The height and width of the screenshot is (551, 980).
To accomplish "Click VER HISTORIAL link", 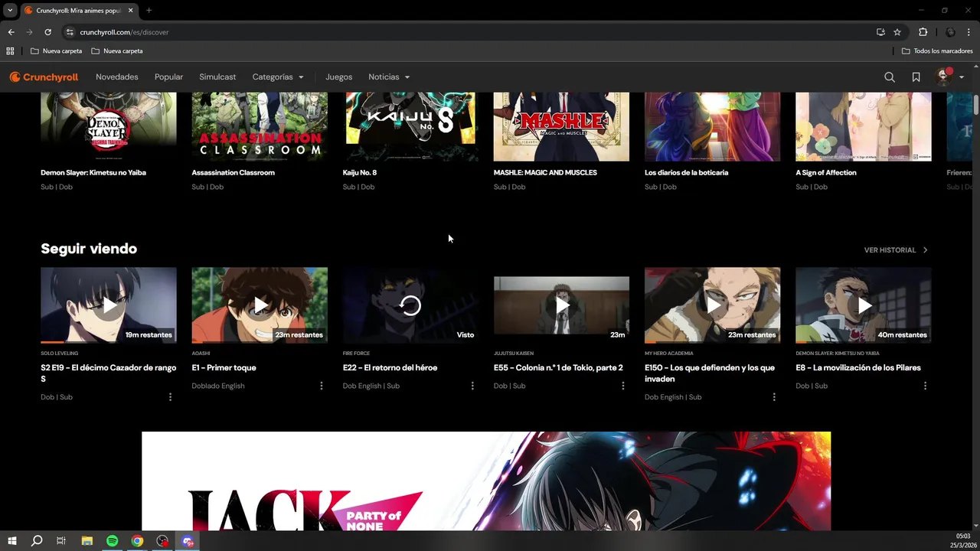I will 896,249.
